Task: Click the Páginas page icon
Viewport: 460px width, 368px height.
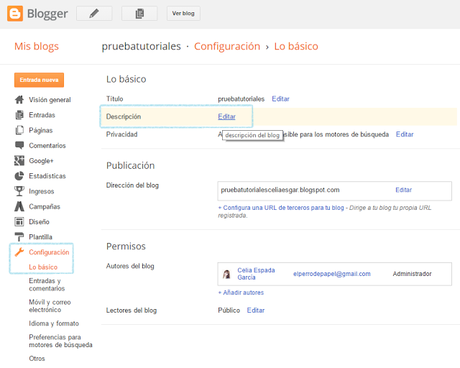Action: click(x=19, y=130)
